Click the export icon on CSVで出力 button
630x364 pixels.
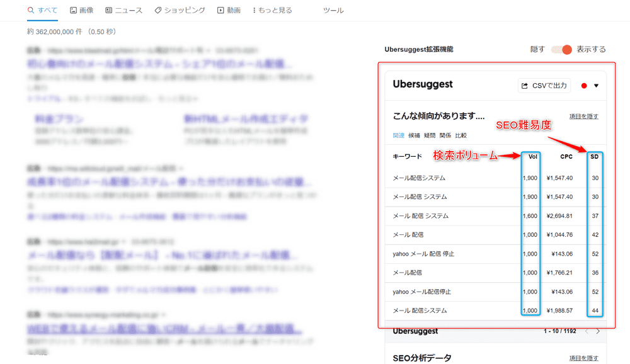coord(524,85)
